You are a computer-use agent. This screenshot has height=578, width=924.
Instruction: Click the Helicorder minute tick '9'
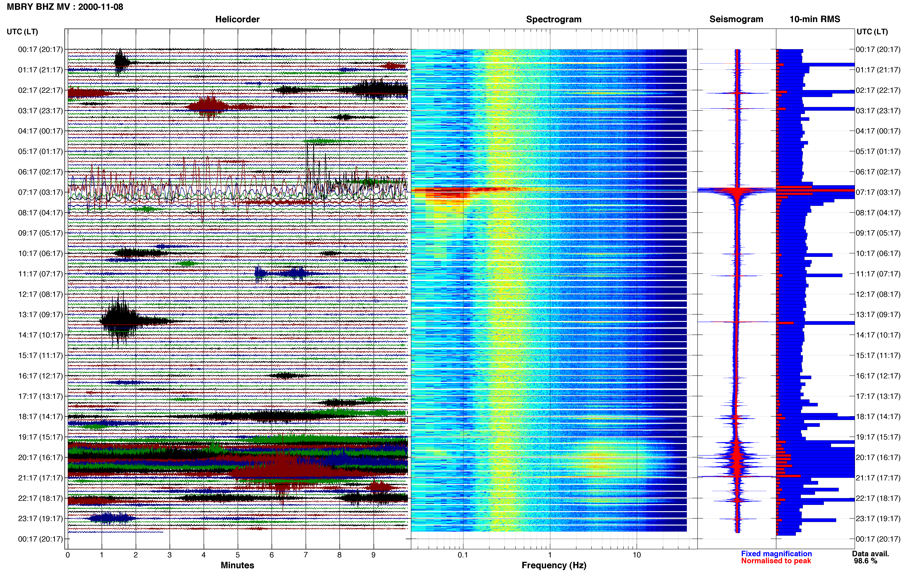click(x=373, y=555)
